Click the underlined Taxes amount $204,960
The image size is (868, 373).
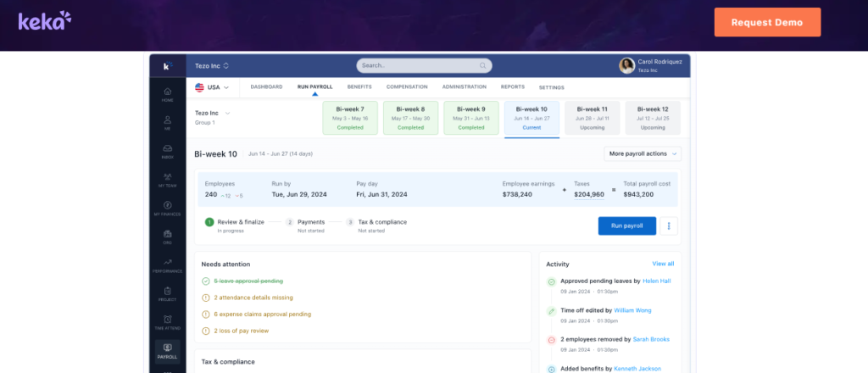click(x=589, y=195)
